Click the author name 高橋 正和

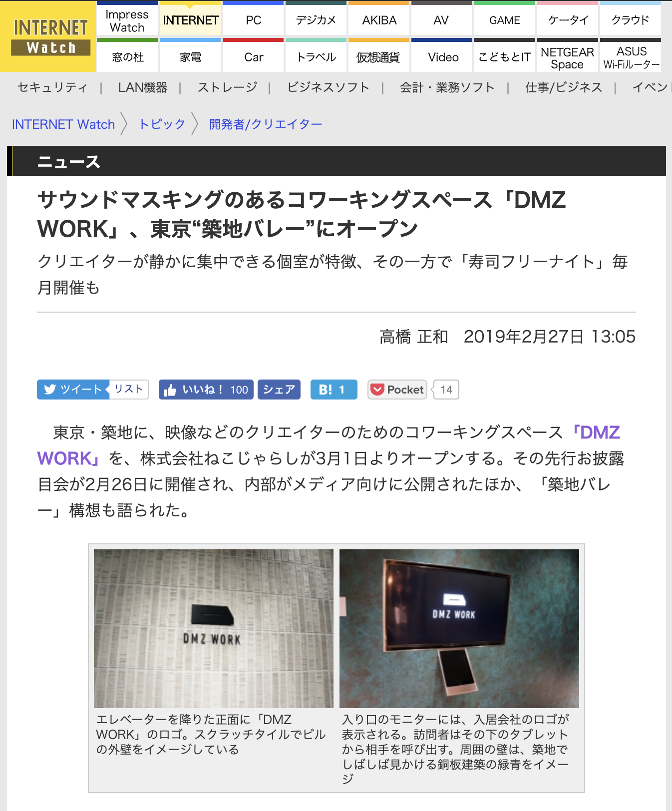click(x=413, y=337)
